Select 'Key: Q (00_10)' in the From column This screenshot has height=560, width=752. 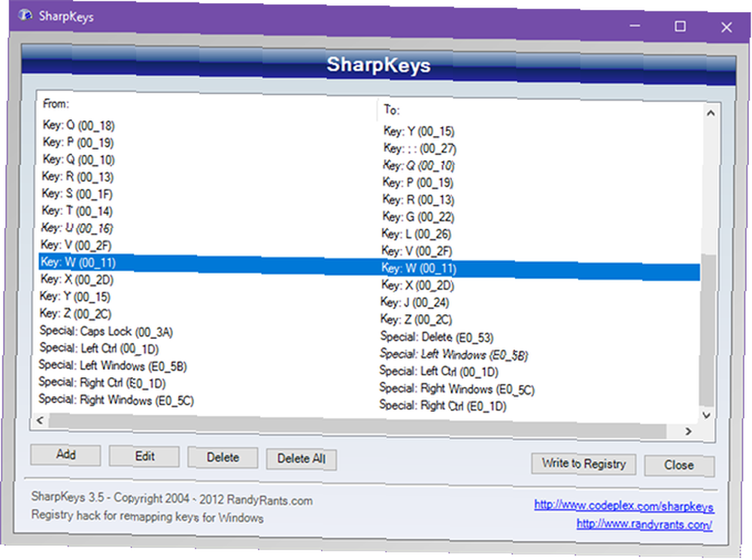point(79,159)
